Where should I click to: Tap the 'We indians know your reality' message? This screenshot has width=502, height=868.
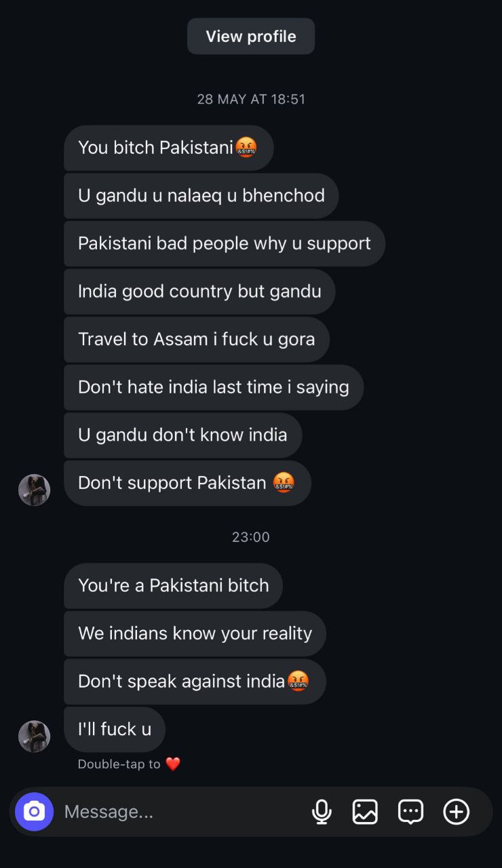195,633
